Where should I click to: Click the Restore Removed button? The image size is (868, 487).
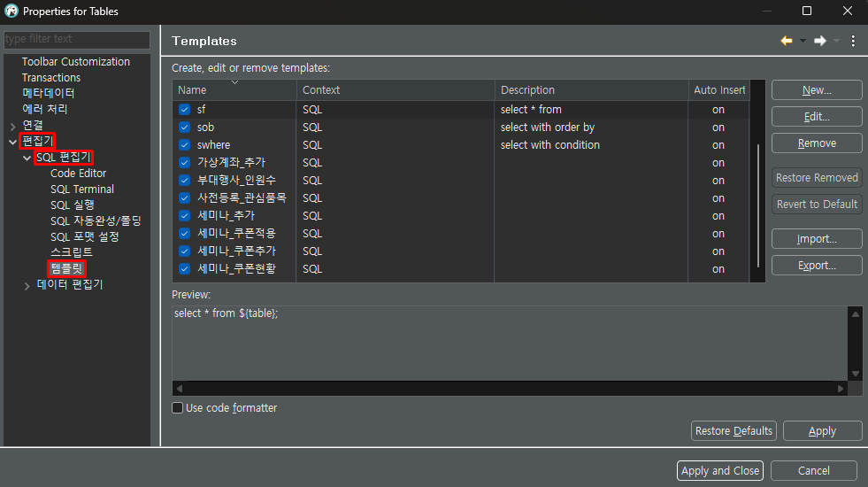click(817, 178)
